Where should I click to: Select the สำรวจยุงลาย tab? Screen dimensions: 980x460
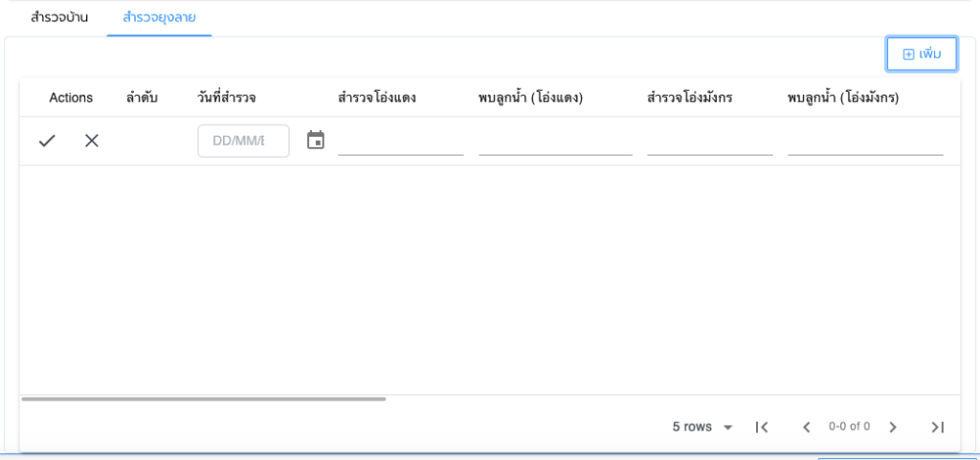click(x=159, y=17)
